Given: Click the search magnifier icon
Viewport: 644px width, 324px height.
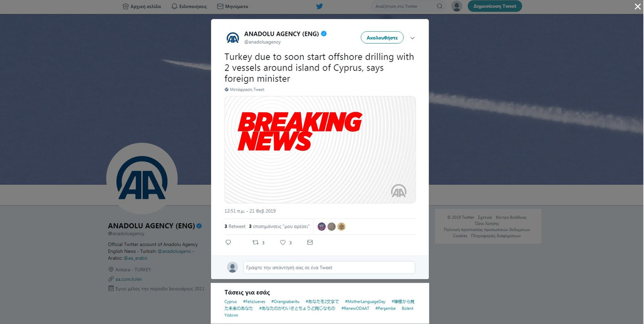Looking at the screenshot, I should point(440,7).
